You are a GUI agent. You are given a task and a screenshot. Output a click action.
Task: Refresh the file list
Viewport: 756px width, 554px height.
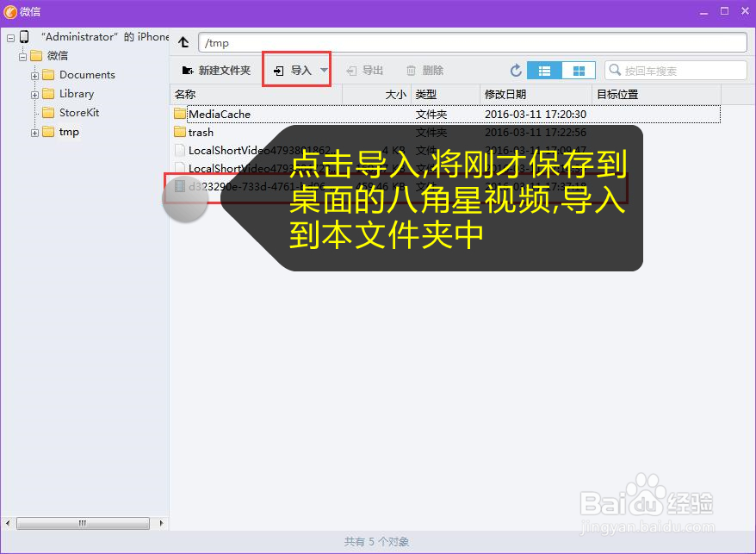point(516,71)
